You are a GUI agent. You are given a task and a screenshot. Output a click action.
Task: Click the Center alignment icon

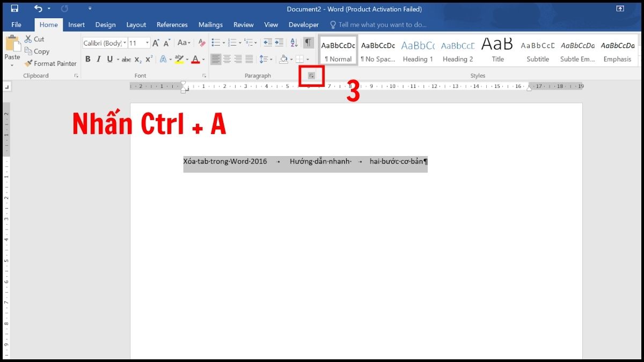point(227,60)
